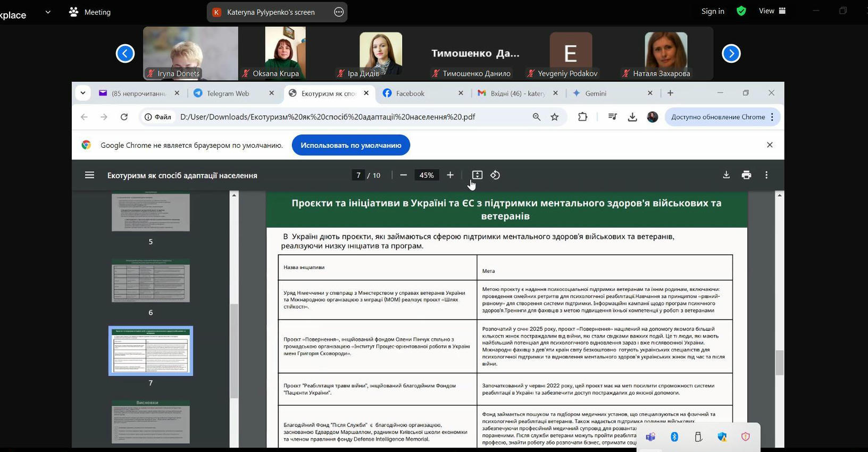The image size is (868, 452).
Task: Select page 6 thumbnail in sidebar
Action: pos(151,281)
